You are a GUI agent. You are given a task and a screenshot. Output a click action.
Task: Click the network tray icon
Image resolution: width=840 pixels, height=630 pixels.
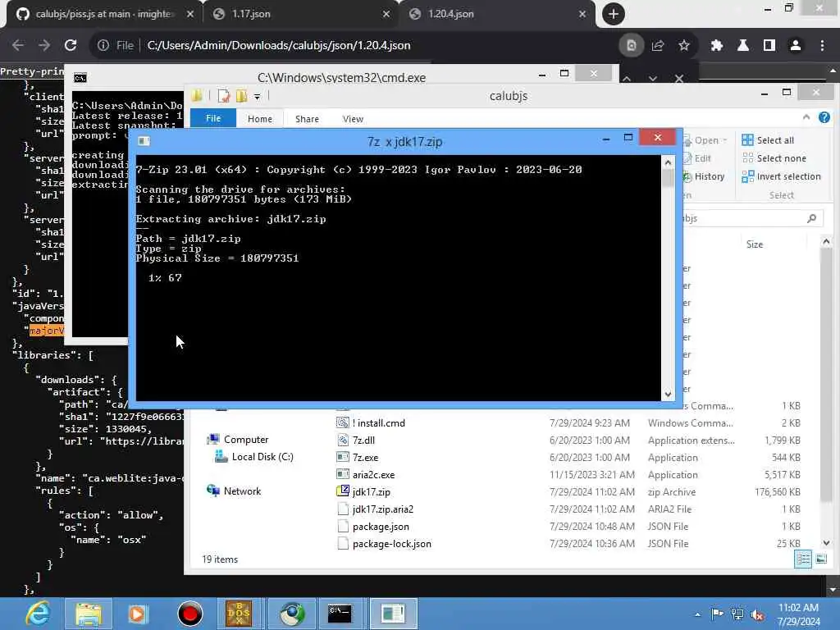pos(737,614)
